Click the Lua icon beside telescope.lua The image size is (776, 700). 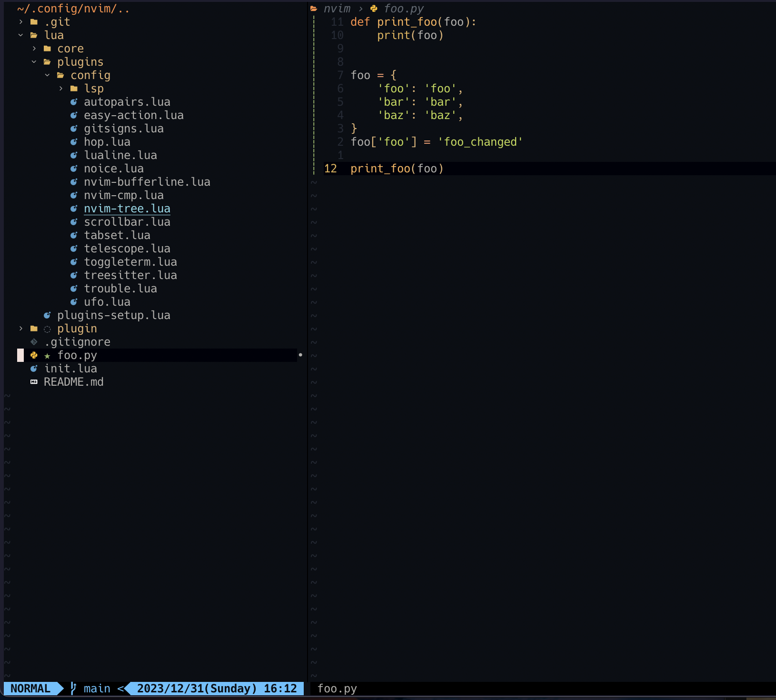(x=74, y=248)
